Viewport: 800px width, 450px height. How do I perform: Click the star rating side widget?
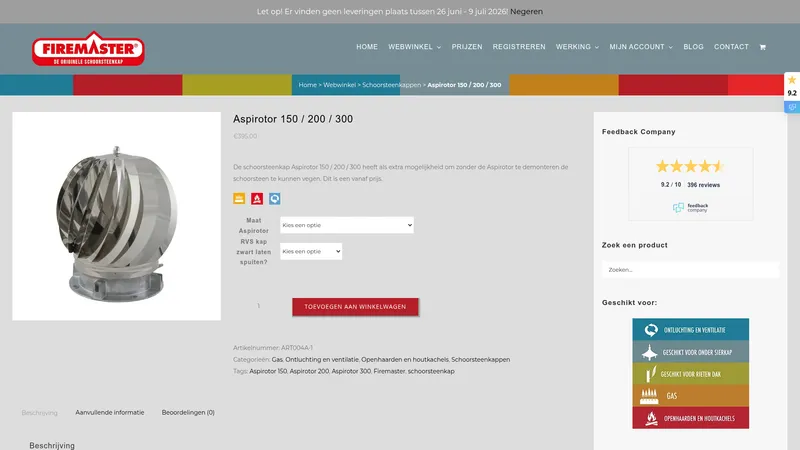click(792, 86)
